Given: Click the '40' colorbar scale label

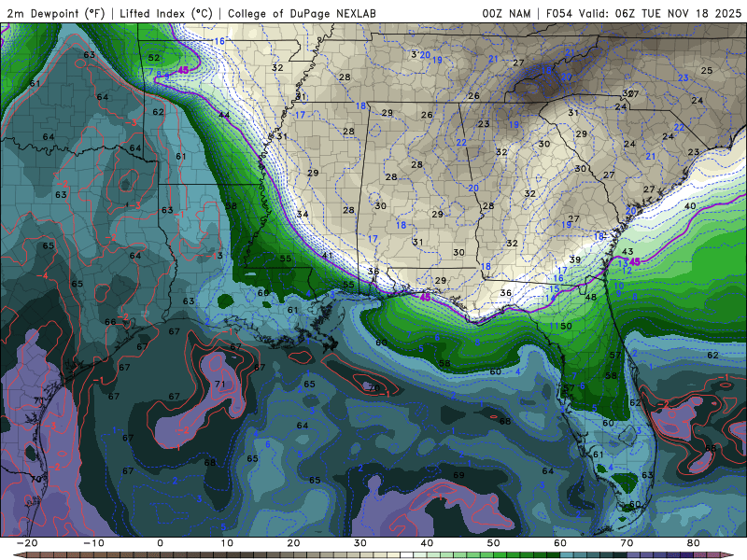Looking at the screenshot, I should [427, 543].
